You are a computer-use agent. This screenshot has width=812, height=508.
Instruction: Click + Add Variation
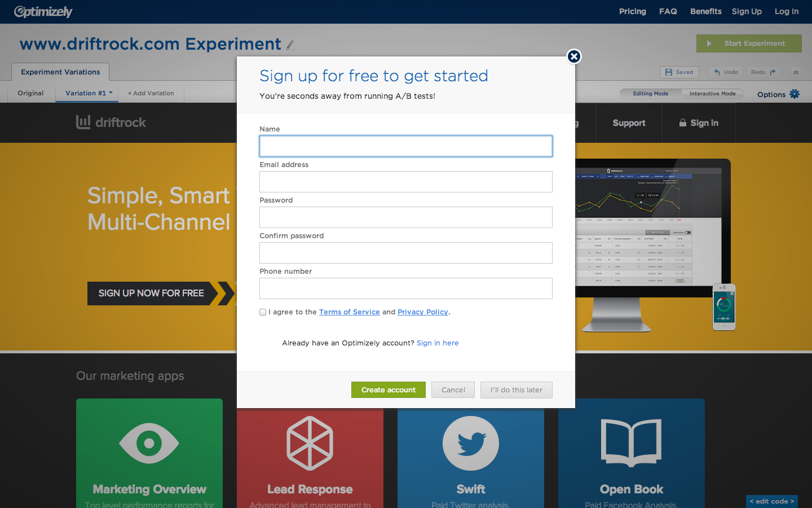(151, 93)
